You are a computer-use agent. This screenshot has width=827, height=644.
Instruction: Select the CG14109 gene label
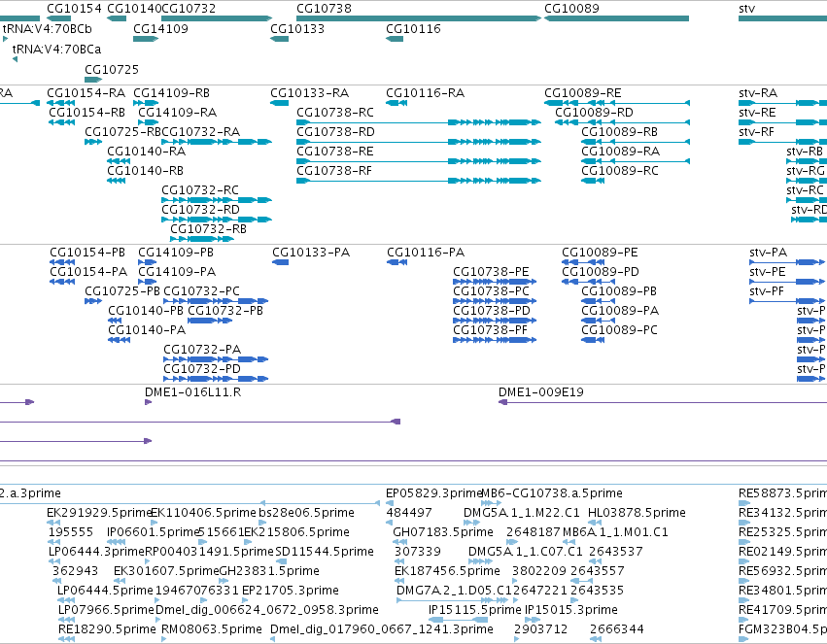160,28
